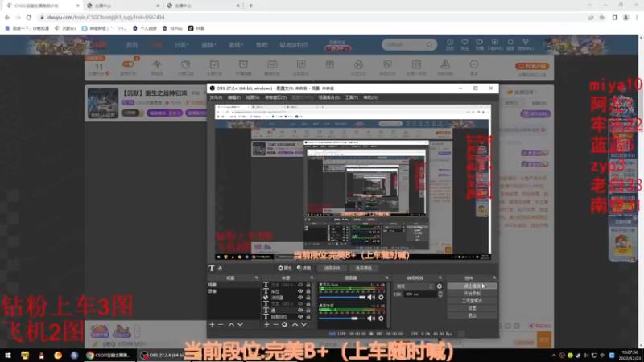Open the 渐变 transition type dropdown
644x362 pixels.
pyautogui.click(x=414, y=286)
